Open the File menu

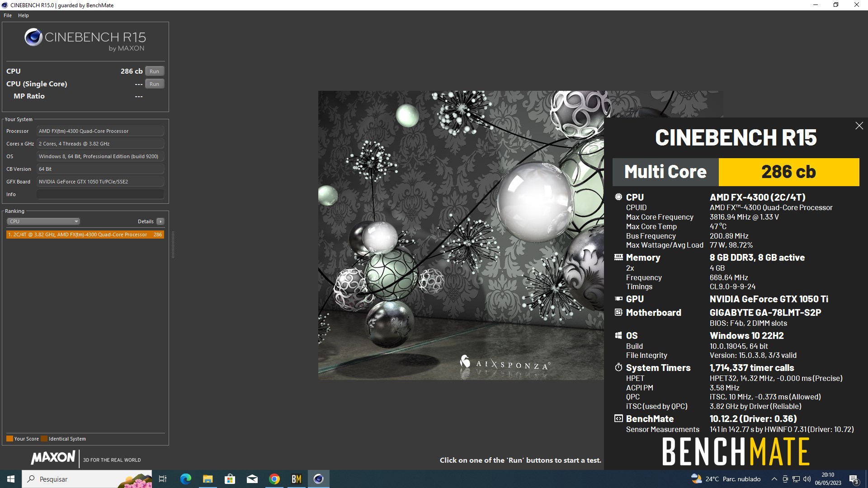(8, 15)
